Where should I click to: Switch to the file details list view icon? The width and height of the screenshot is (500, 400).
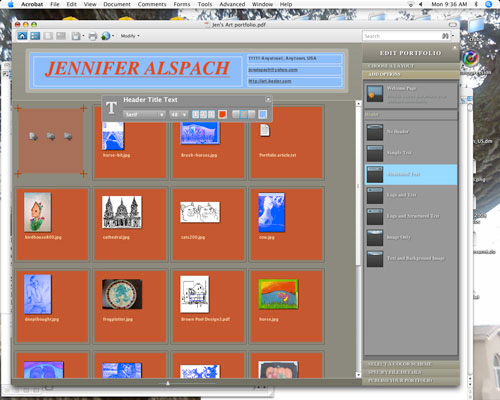35,36
